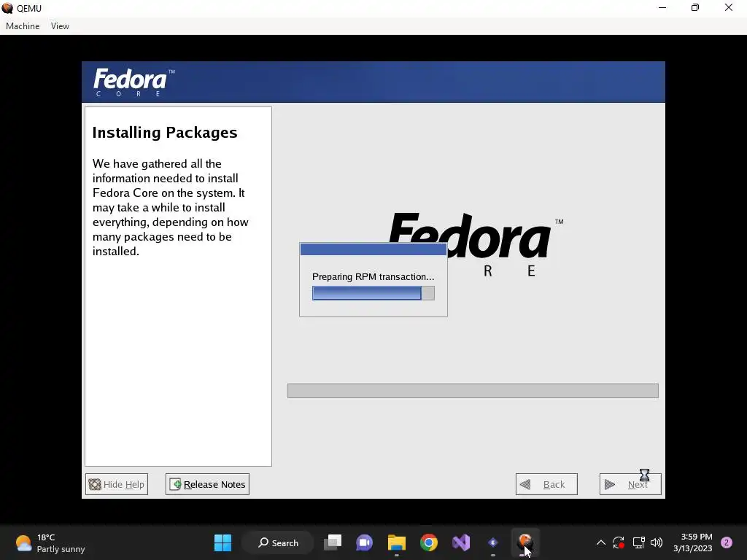Open the weather widget showing 18°C

50,542
